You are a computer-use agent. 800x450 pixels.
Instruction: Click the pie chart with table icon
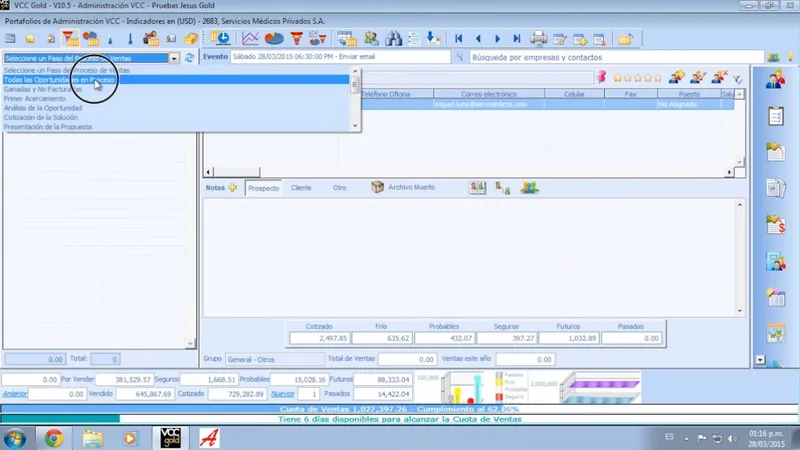point(90,39)
